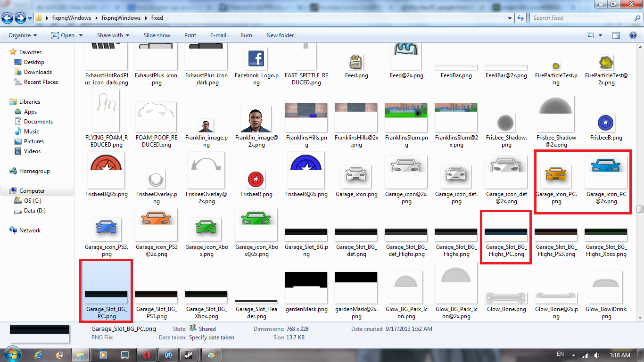Image resolution: width=644 pixels, height=362 pixels.
Task: Select Franklin_image@2x.png thumbnail
Action: pyautogui.click(x=256, y=119)
